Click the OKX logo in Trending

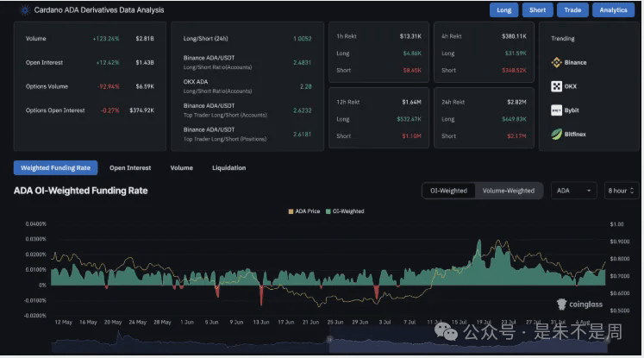557,86
